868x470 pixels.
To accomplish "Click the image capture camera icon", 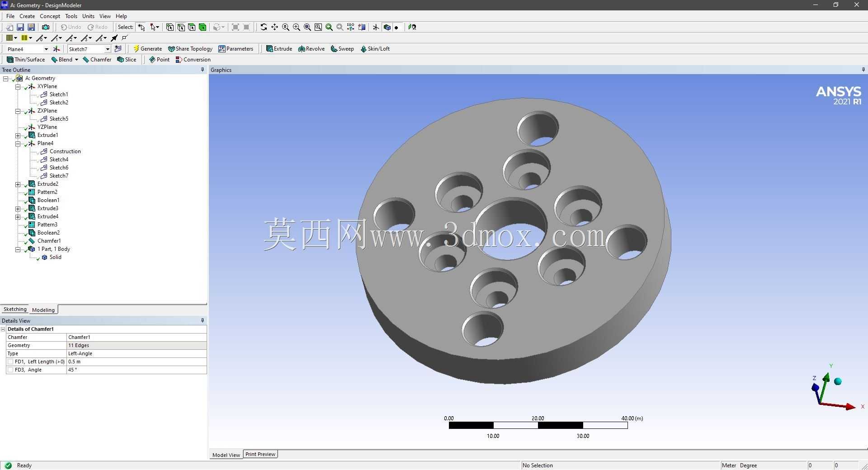I will click(x=45, y=27).
